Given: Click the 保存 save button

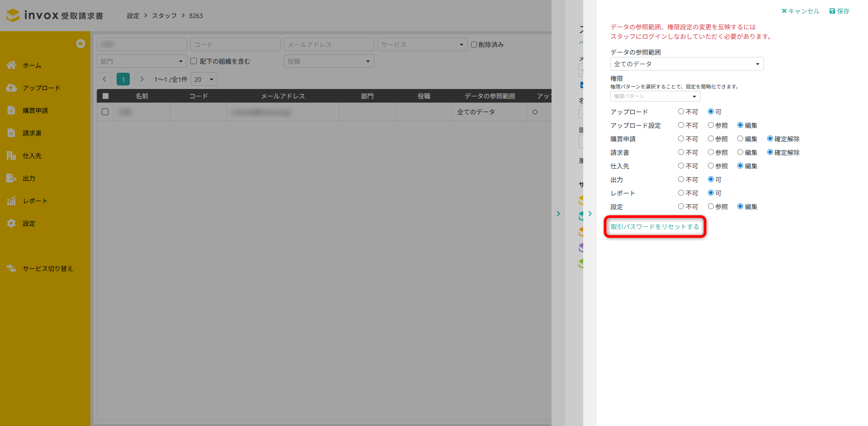Looking at the screenshot, I should pyautogui.click(x=839, y=11).
